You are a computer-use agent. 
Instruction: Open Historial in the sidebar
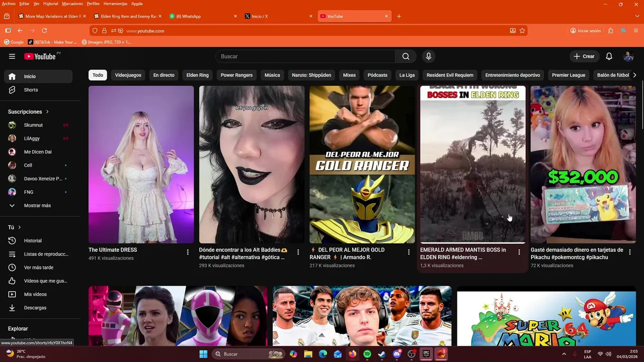38,240
